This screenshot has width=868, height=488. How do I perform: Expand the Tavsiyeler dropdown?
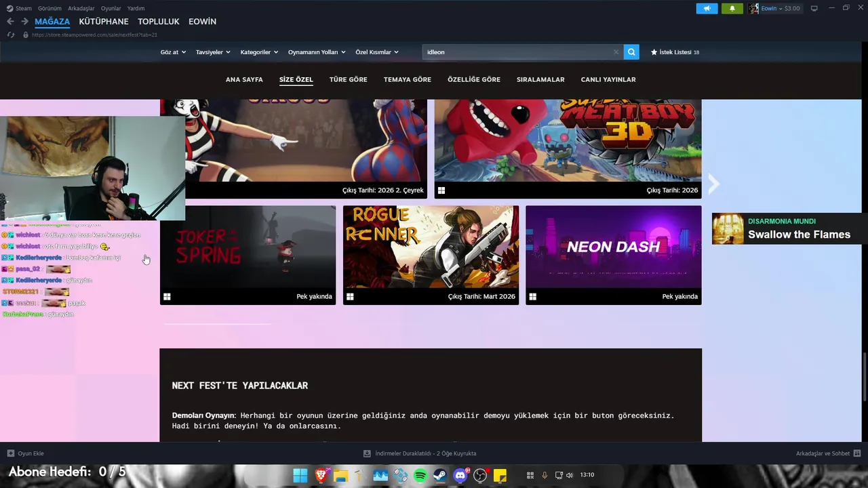pyautogui.click(x=213, y=52)
